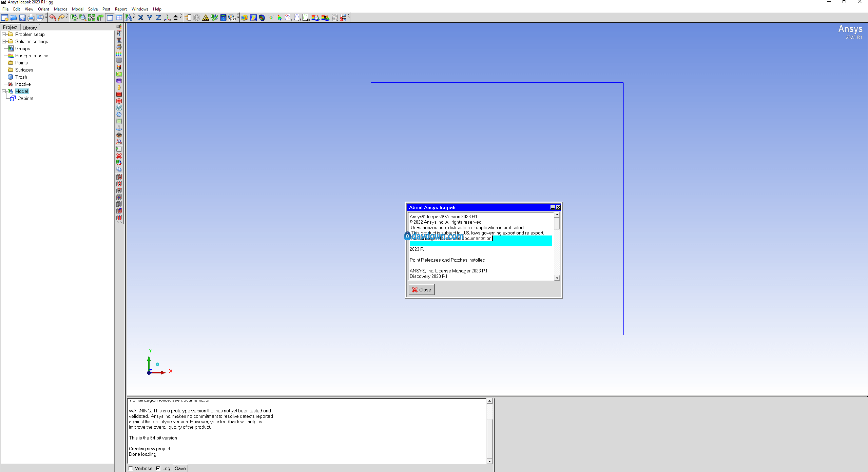
Task: Select the Inactive tree item
Action: coord(23,84)
